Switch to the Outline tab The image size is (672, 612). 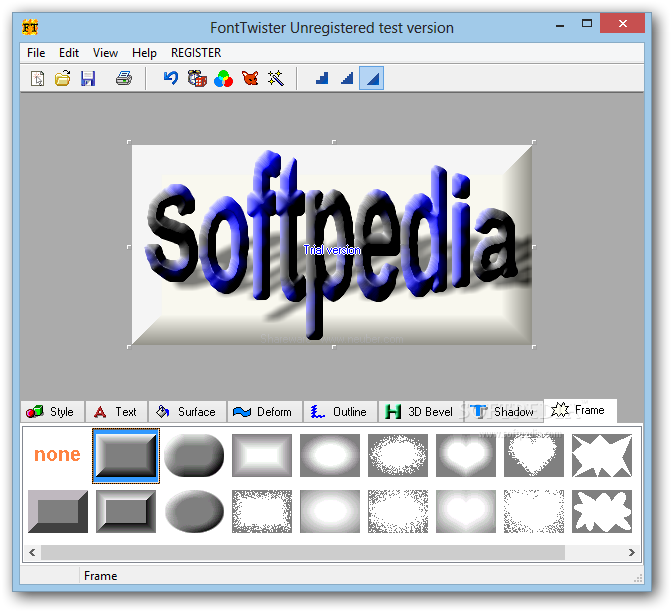click(340, 412)
